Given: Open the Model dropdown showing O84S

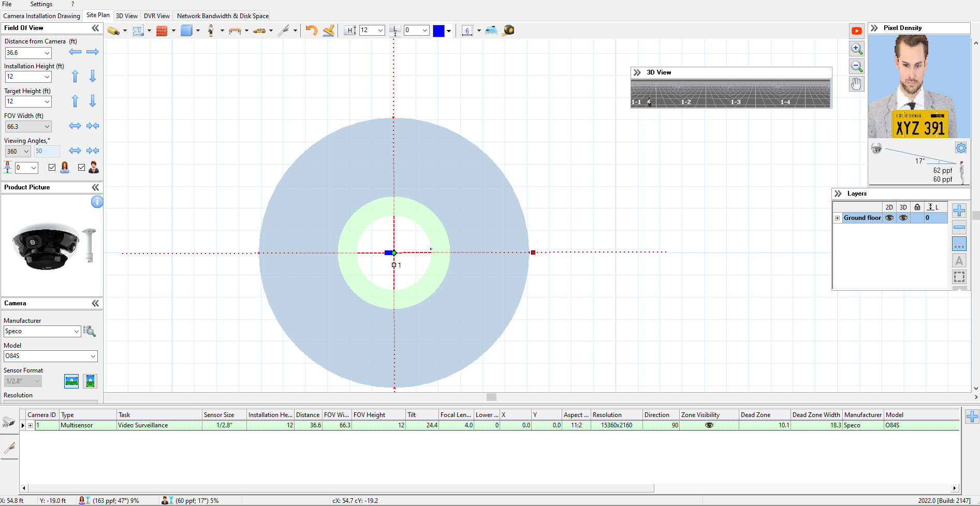Looking at the screenshot, I should point(50,356).
